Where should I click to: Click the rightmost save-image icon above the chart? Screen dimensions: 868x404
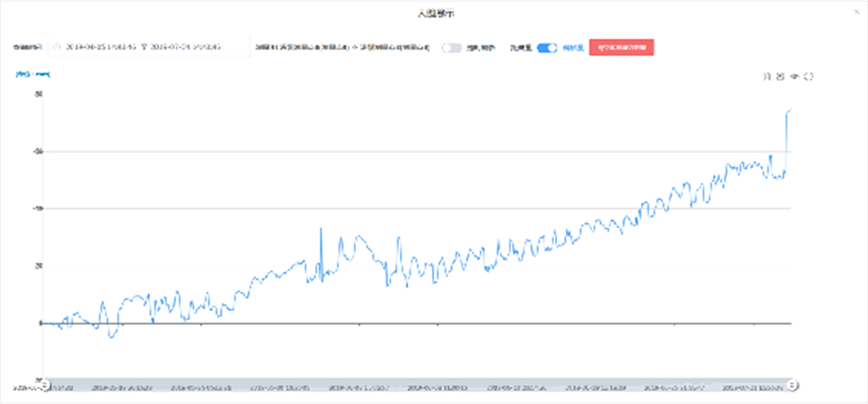click(x=809, y=77)
